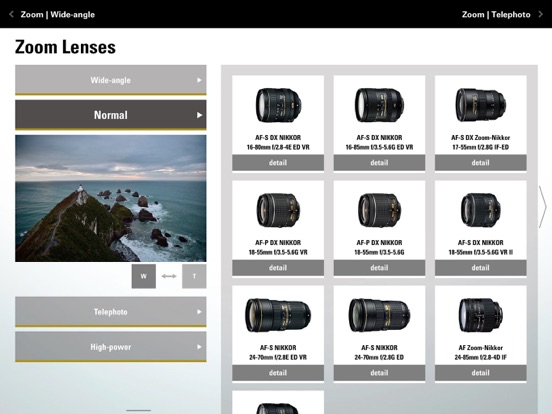Open detail for AF Zoom-Nikkor 24-85mm
The height and width of the screenshot is (414, 552).
pyautogui.click(x=481, y=372)
